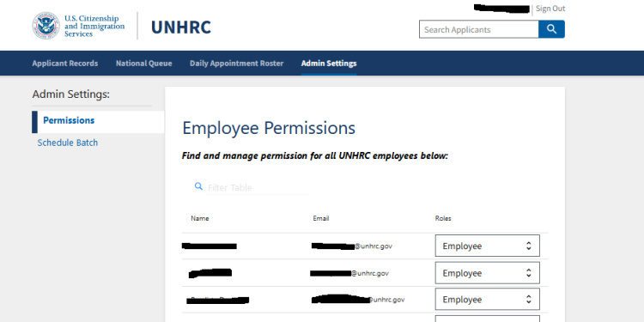Viewport: 644px width, 322px height.
Task: Go to Daily Appointment Roster tab
Action: tap(237, 64)
